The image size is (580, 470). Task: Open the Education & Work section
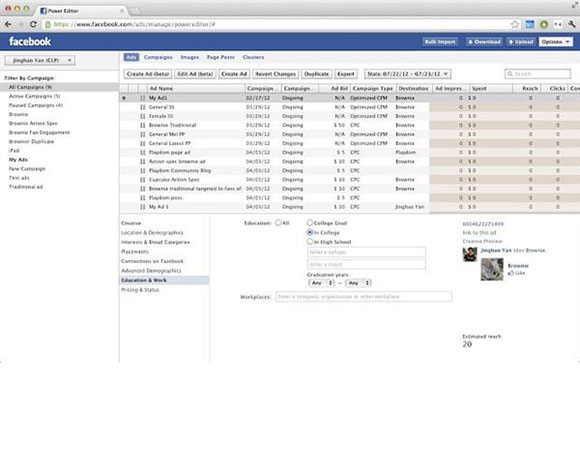pyautogui.click(x=164, y=280)
